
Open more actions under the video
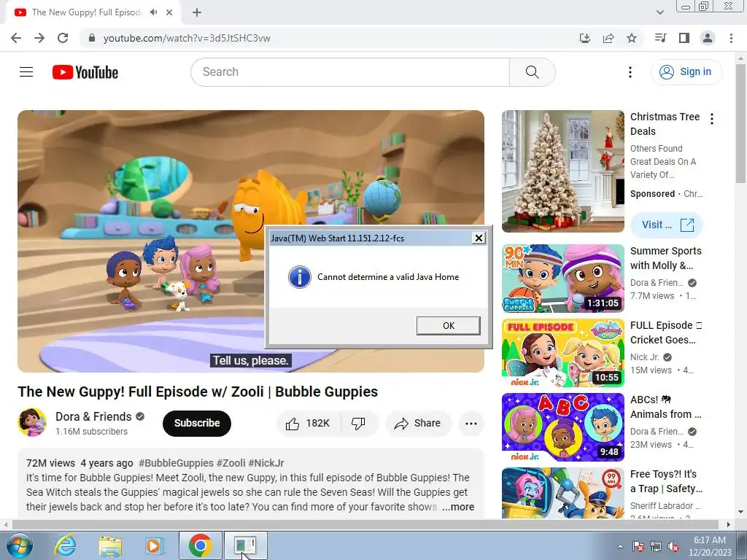[x=471, y=424]
